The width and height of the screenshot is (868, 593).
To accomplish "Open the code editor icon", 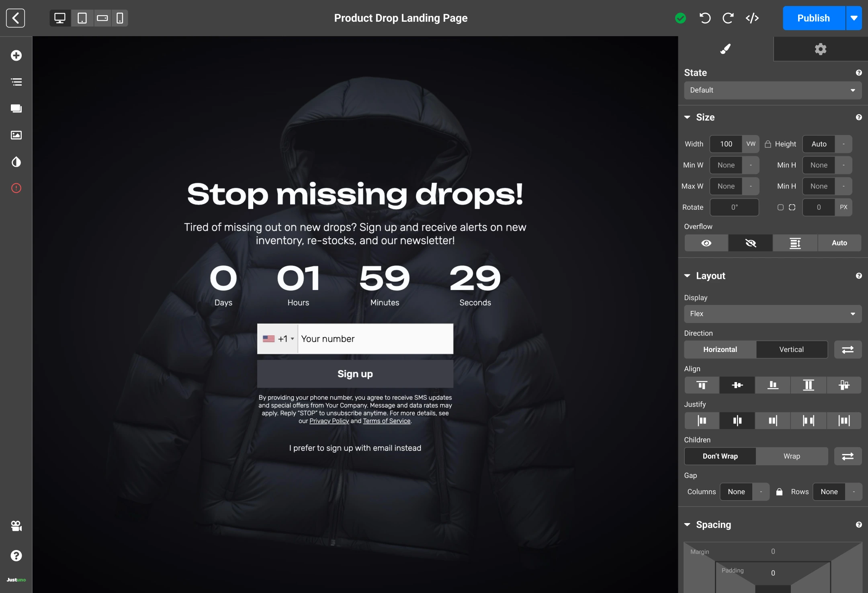I will (x=752, y=18).
